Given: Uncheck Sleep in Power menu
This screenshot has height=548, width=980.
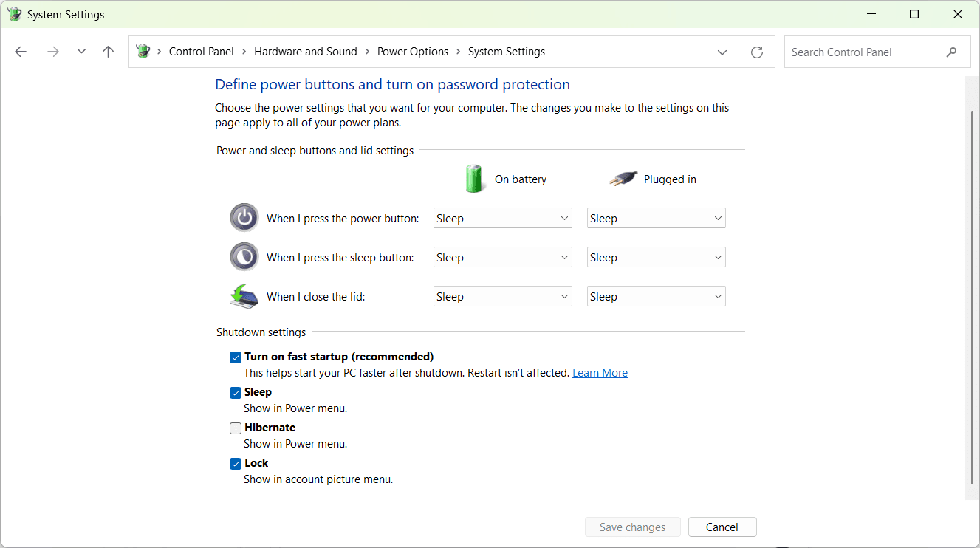Looking at the screenshot, I should [236, 393].
